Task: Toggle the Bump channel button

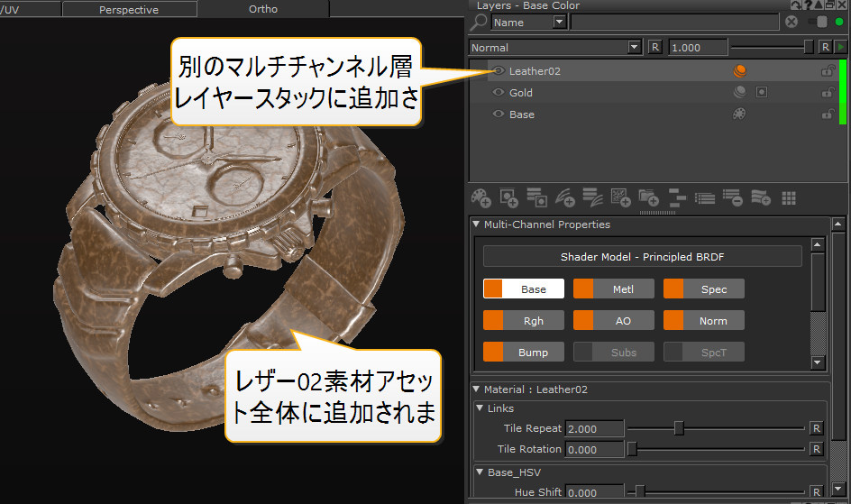Action: point(524,352)
